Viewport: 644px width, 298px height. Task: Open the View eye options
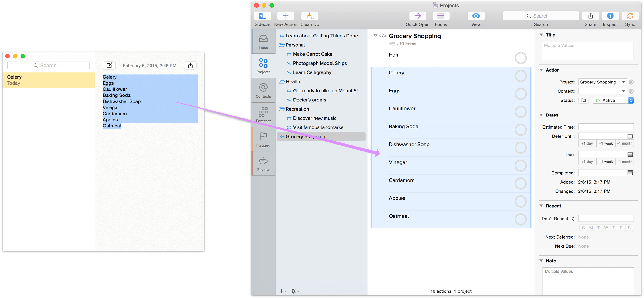(476, 16)
